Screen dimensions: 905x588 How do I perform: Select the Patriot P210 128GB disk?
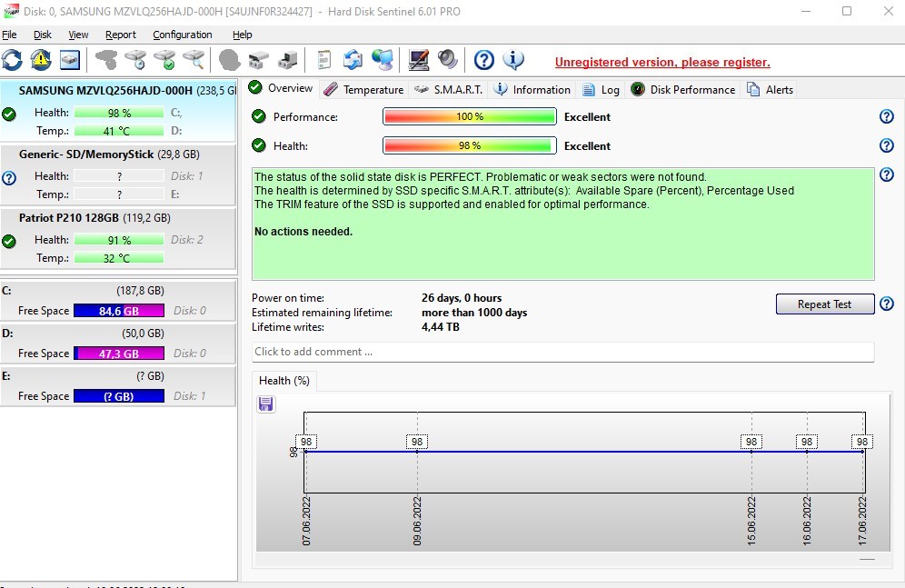(x=94, y=218)
